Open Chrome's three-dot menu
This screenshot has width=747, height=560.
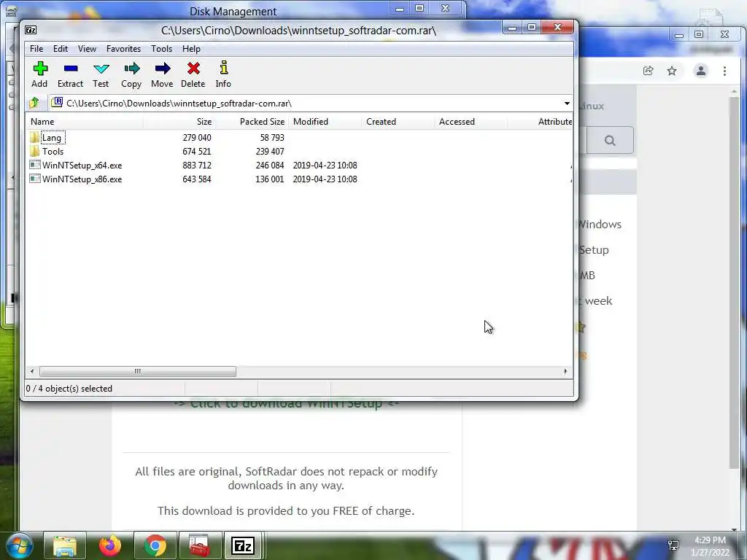pos(724,71)
